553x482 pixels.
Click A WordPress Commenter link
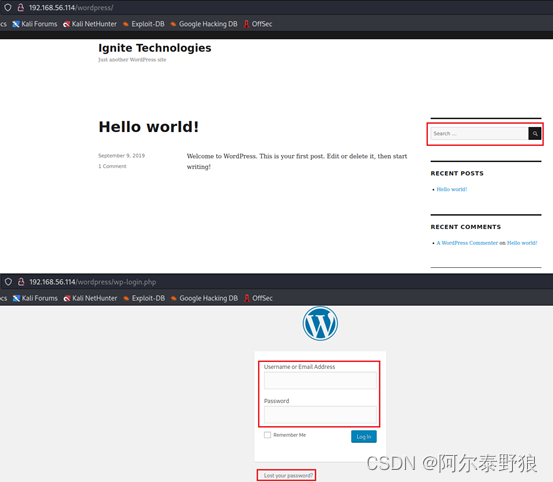pyautogui.click(x=467, y=243)
